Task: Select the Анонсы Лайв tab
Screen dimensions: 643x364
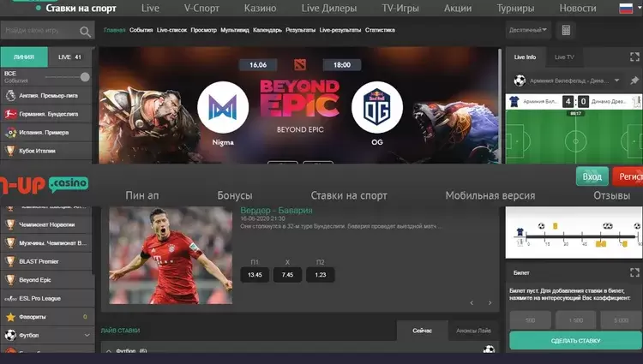Action: [x=473, y=331]
